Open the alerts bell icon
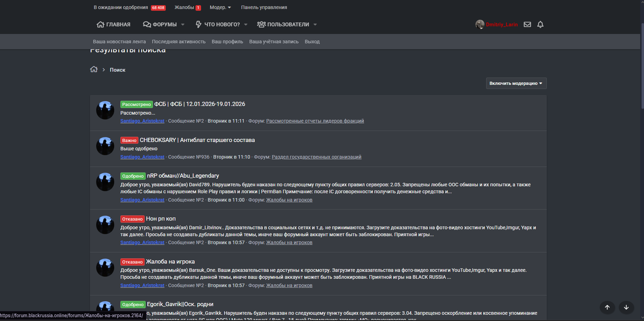Viewport: 644px width, 321px height. (540, 25)
